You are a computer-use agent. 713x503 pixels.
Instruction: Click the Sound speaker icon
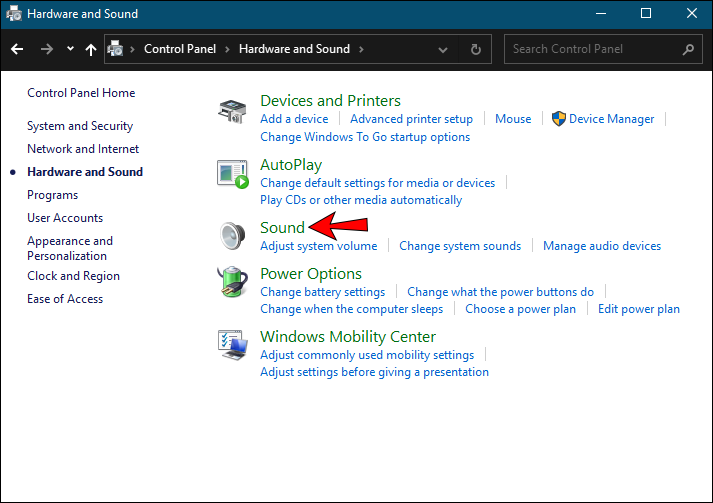(x=232, y=236)
